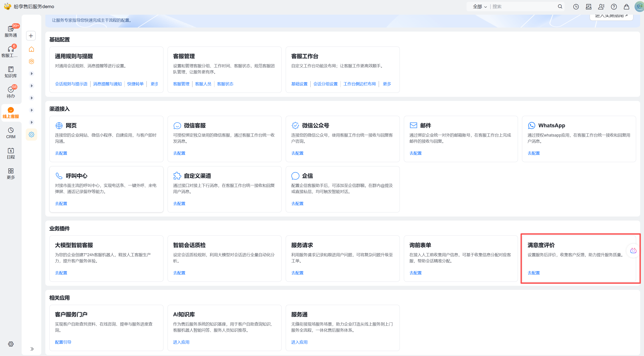Expand the first collapsed triangle menu item

tap(32, 74)
